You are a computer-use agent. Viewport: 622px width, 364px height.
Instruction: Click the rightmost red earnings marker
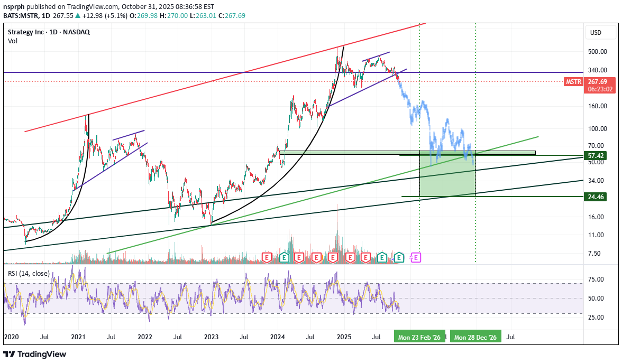pos(365,257)
